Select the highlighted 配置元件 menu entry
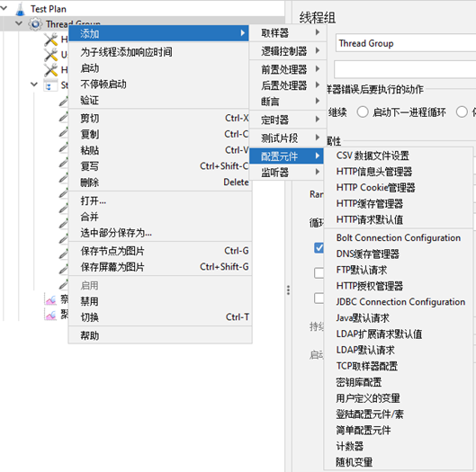The image size is (476, 472). pos(286,156)
